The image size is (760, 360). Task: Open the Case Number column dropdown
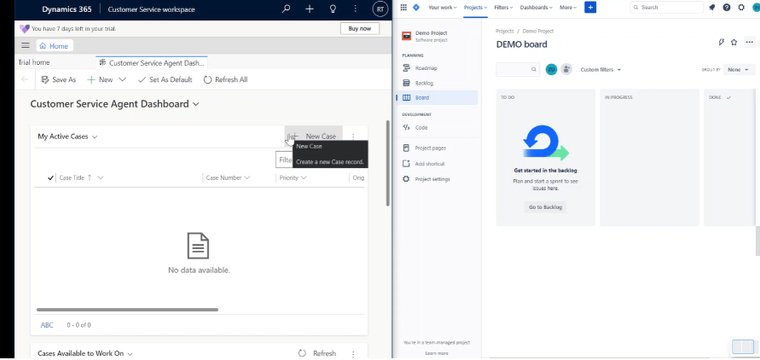(247, 178)
